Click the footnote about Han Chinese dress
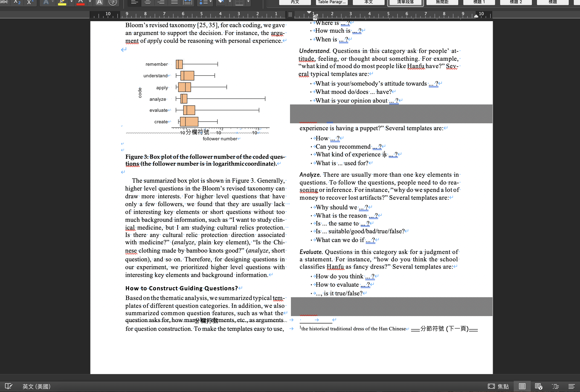The image size is (580, 392). pos(353,329)
